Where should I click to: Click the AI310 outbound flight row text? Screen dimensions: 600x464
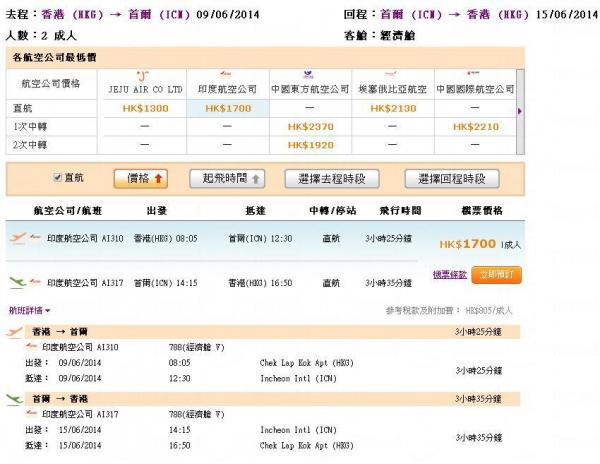85,238
